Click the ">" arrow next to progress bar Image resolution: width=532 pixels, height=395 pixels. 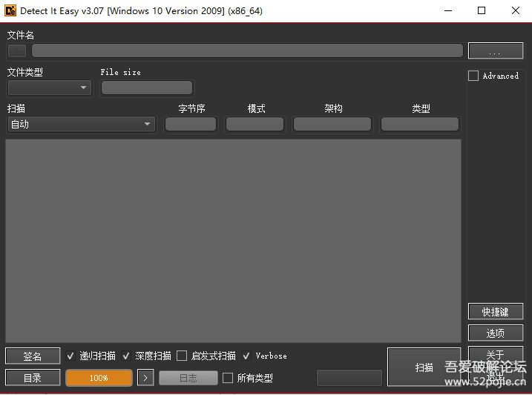click(x=145, y=378)
